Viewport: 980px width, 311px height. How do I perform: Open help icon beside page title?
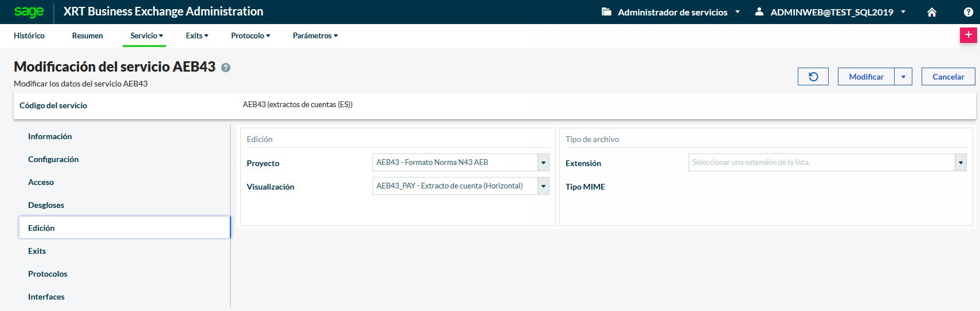226,68
